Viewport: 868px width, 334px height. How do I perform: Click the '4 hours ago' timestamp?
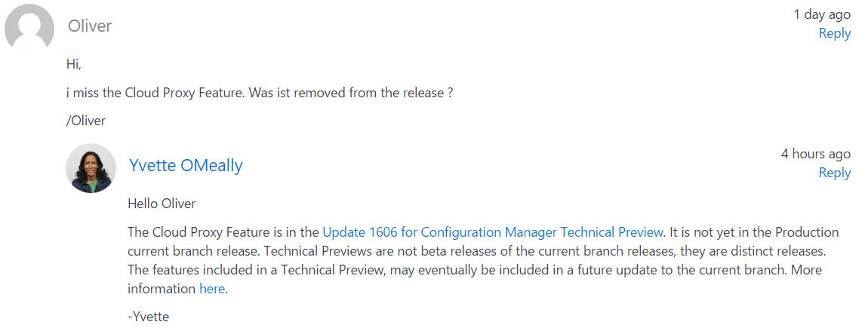tap(815, 154)
